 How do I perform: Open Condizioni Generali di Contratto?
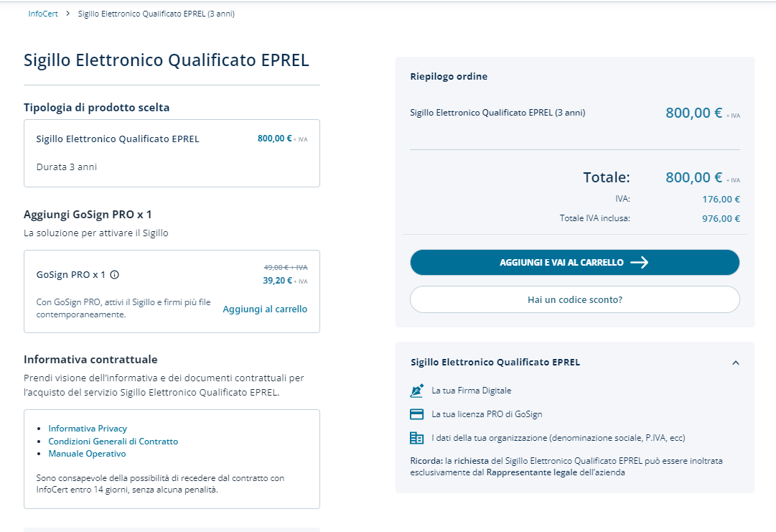113,442
